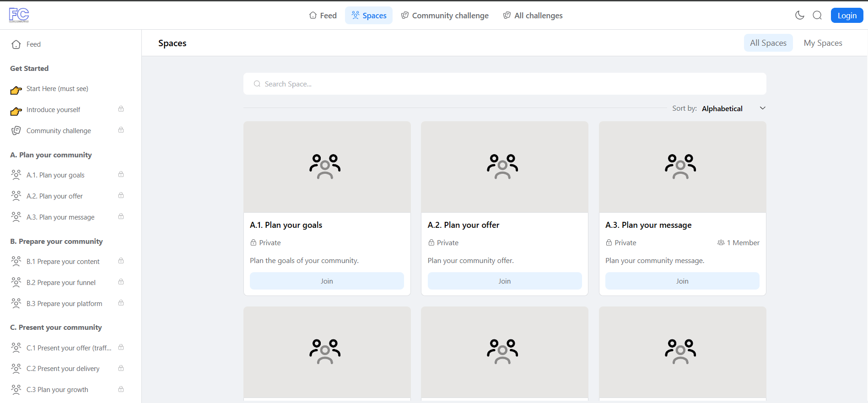Switch to the My Spaces tab
Image resolution: width=868 pixels, height=403 pixels.
click(x=822, y=43)
